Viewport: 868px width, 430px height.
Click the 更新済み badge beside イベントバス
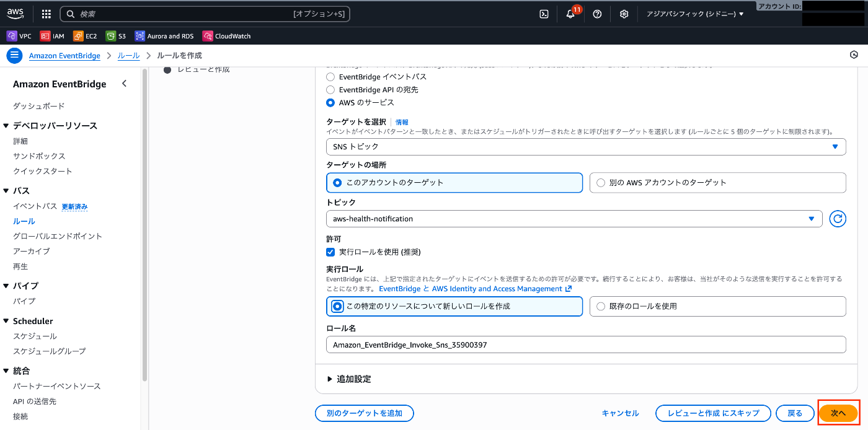pyautogui.click(x=74, y=206)
